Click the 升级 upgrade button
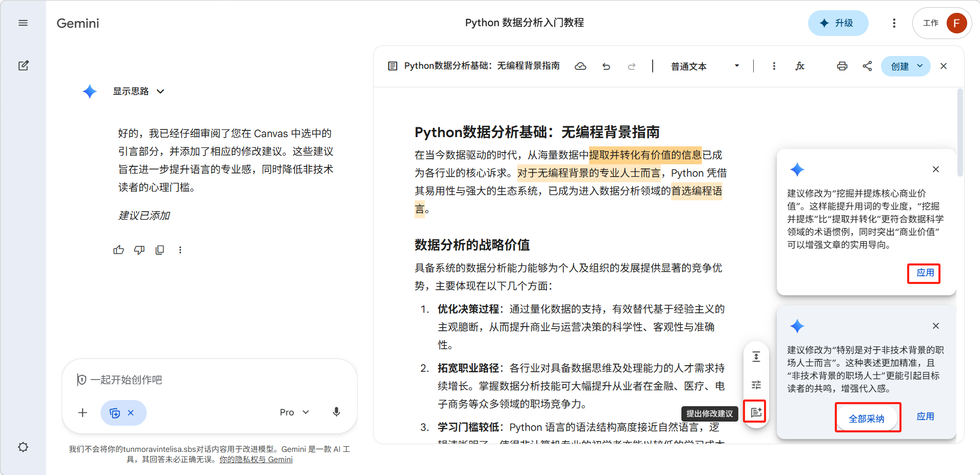The width and height of the screenshot is (980, 475). point(838,23)
